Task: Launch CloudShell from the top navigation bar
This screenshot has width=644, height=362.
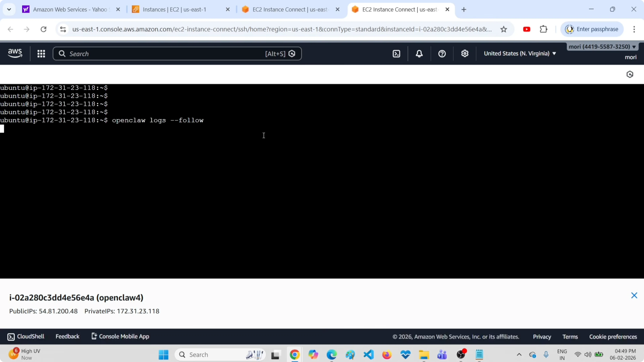Action: 396,54
